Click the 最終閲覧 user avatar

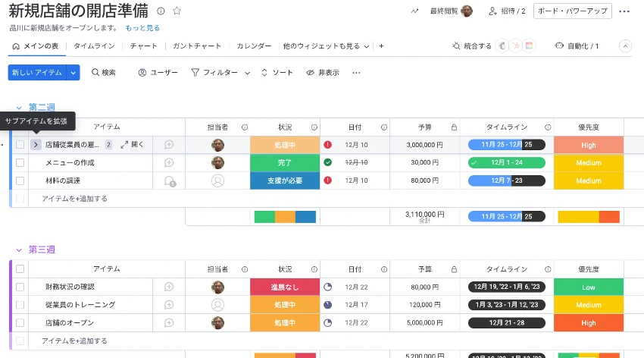point(467,11)
